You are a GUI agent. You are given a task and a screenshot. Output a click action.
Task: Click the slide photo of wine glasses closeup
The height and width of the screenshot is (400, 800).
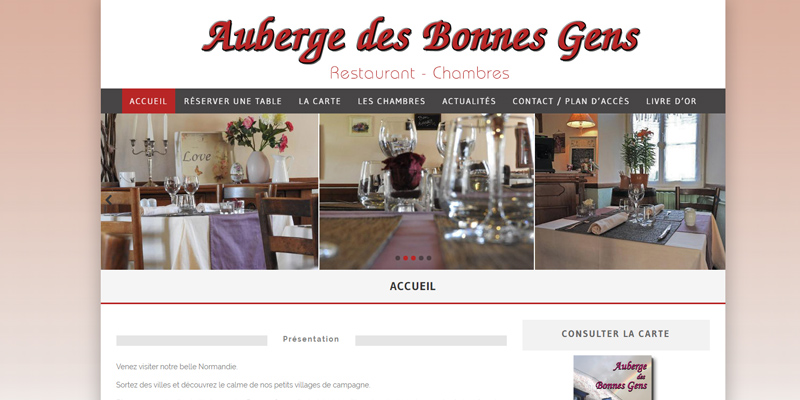[427, 191]
